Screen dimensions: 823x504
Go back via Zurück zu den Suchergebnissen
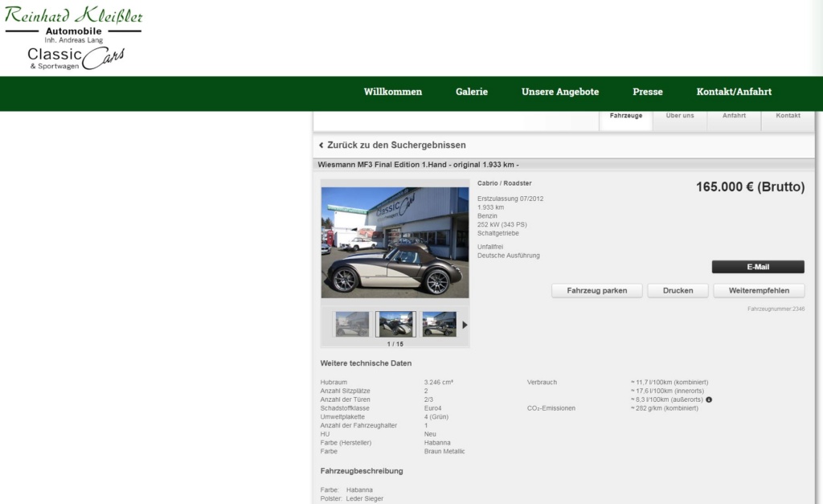click(x=396, y=145)
